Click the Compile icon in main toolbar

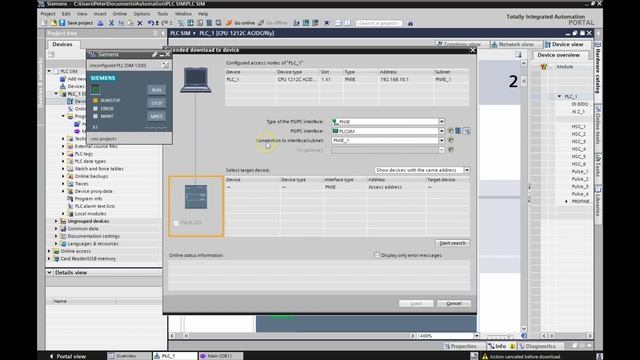[x=181, y=23]
